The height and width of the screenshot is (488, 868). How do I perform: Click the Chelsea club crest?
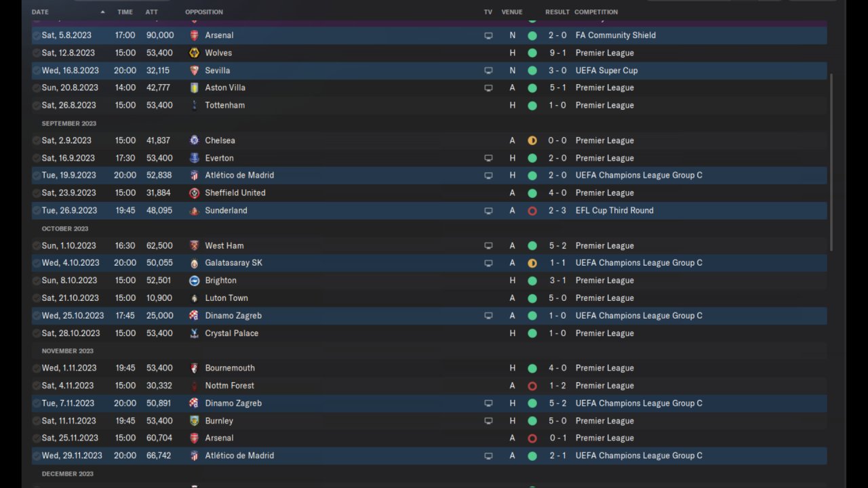(x=195, y=140)
